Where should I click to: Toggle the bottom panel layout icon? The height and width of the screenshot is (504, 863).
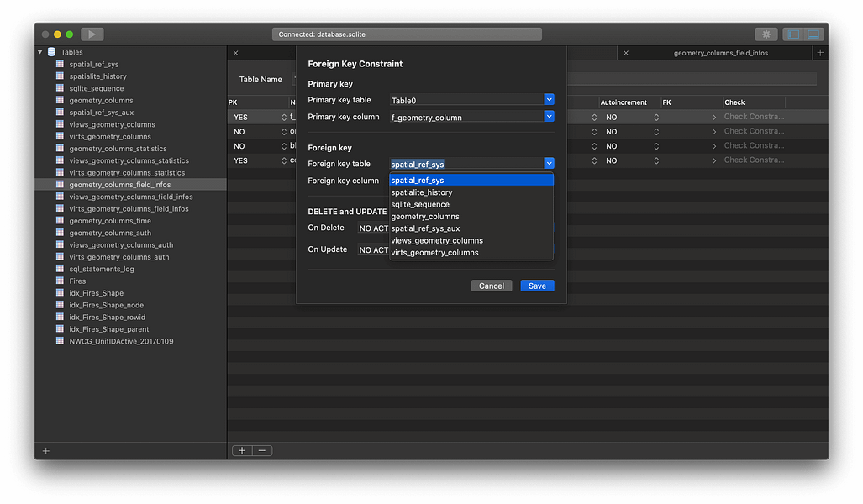[813, 34]
